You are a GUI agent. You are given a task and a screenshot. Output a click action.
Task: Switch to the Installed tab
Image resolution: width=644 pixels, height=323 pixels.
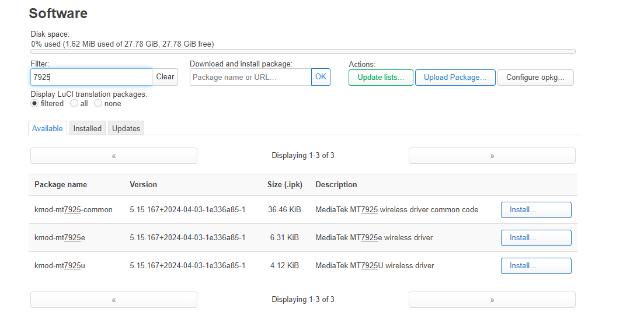(88, 128)
